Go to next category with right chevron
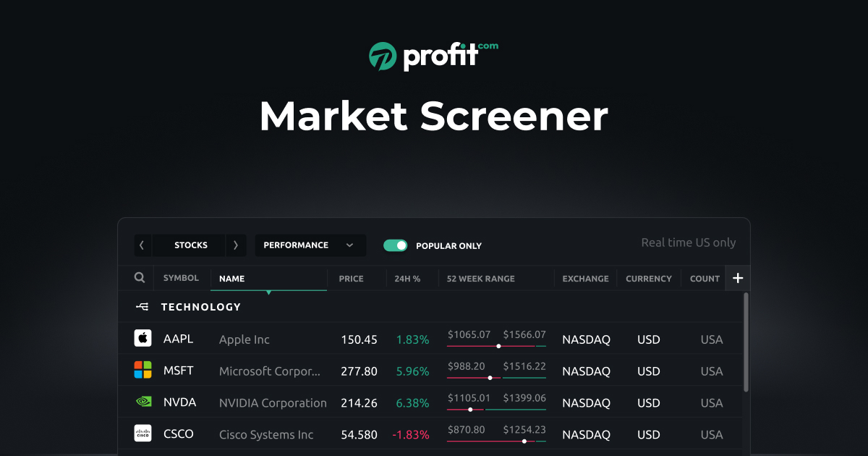The image size is (868, 456). 236,245
